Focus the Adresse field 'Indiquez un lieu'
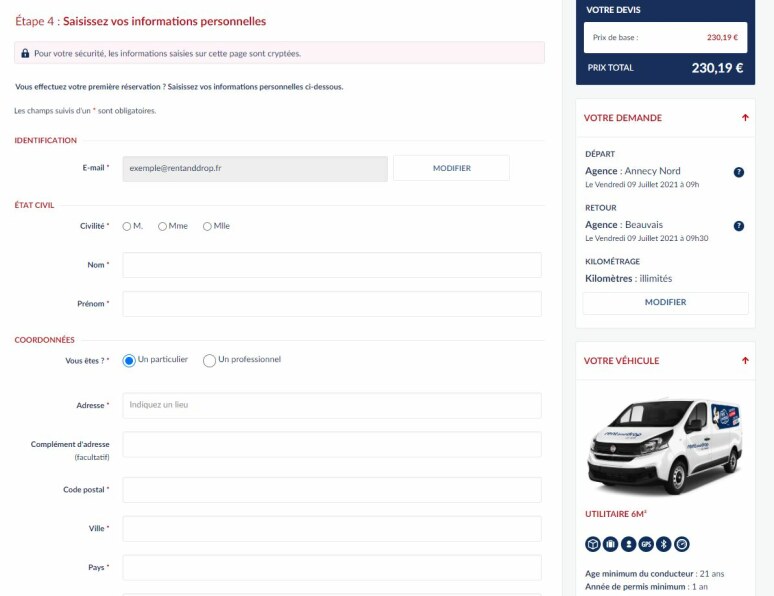 tap(332, 405)
